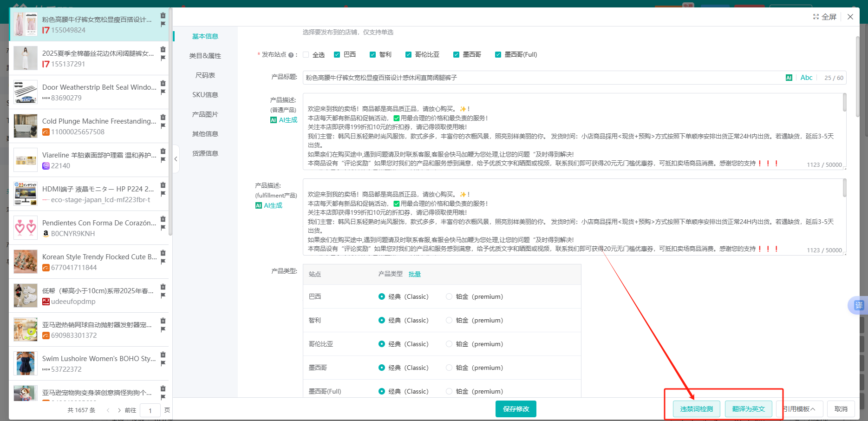
Task: Uncheck the 巴西 site checkbox
Action: tap(337, 55)
